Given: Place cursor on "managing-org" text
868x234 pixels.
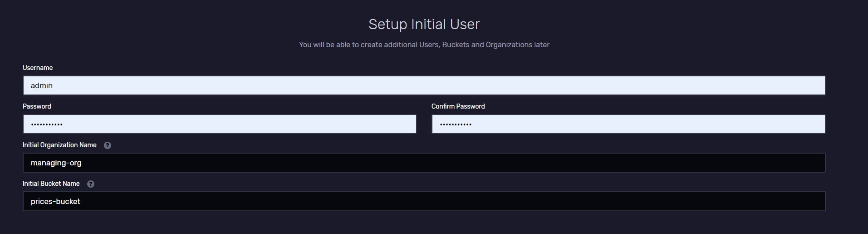Looking at the screenshot, I should (x=56, y=163).
